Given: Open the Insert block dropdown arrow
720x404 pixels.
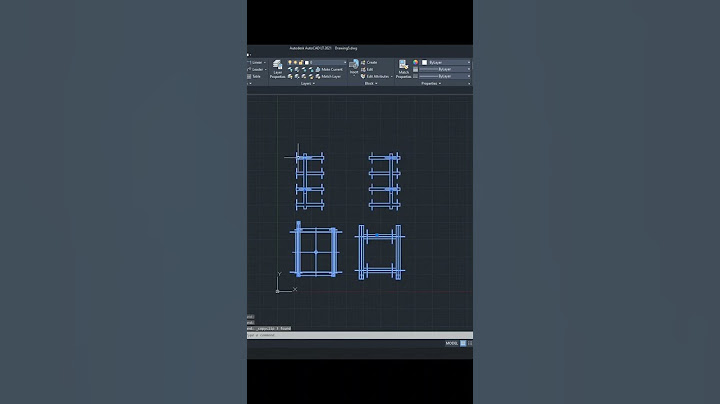Looking at the screenshot, I should point(354,76).
